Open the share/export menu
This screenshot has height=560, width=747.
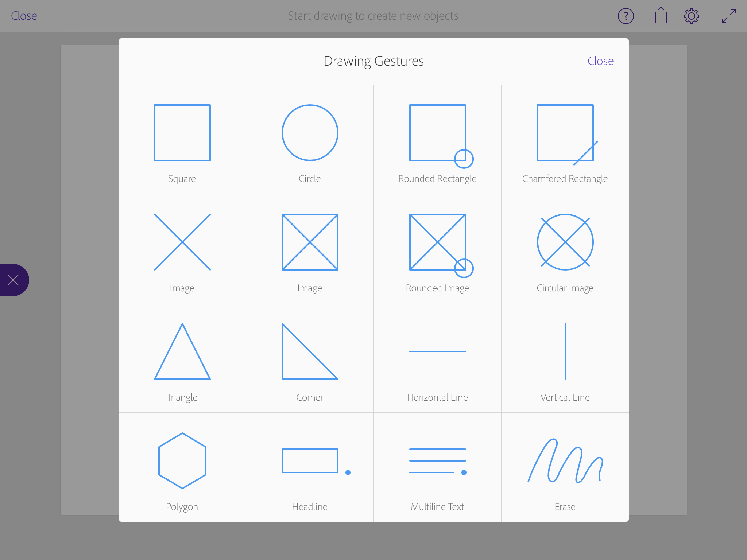[x=660, y=15]
